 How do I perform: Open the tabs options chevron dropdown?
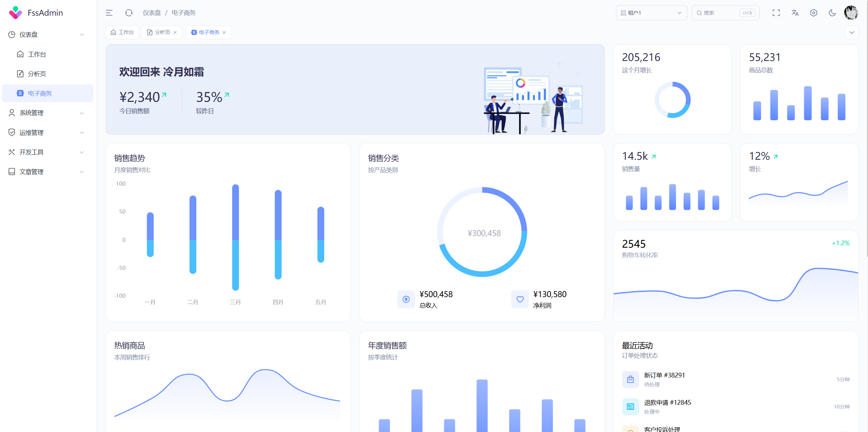pyautogui.click(x=851, y=32)
